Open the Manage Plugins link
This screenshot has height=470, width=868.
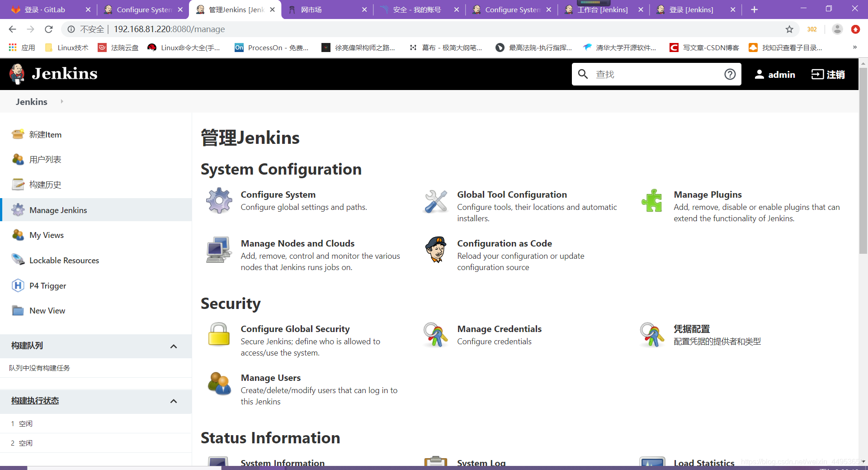click(708, 195)
